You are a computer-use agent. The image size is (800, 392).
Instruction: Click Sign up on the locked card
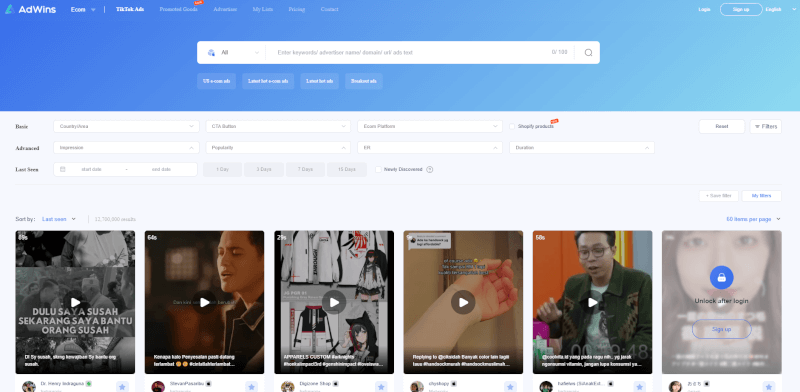pos(721,329)
